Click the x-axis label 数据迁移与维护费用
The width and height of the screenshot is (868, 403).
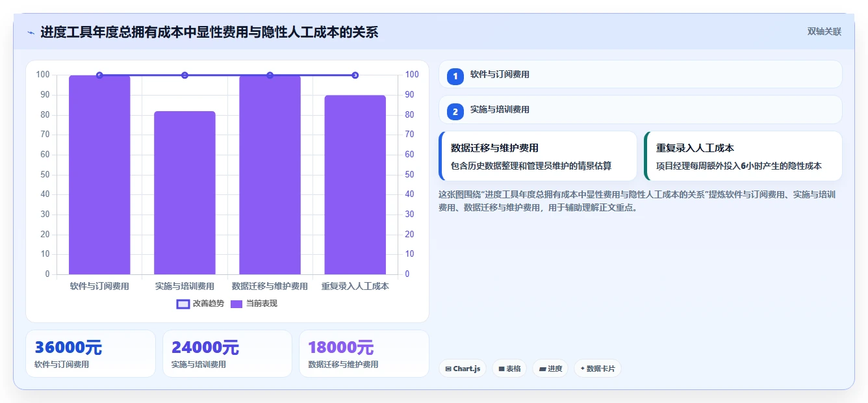[270, 286]
